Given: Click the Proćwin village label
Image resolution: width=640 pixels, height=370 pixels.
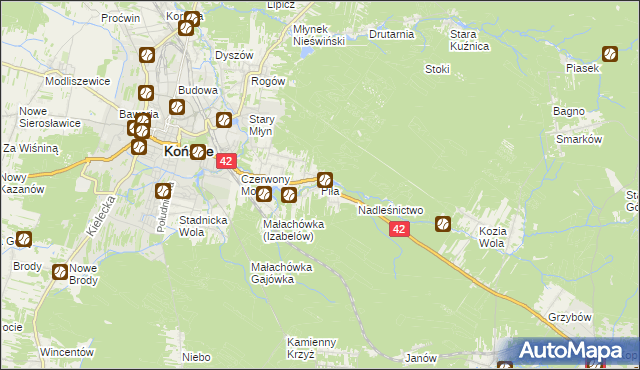Looking at the screenshot, I should point(120,18).
